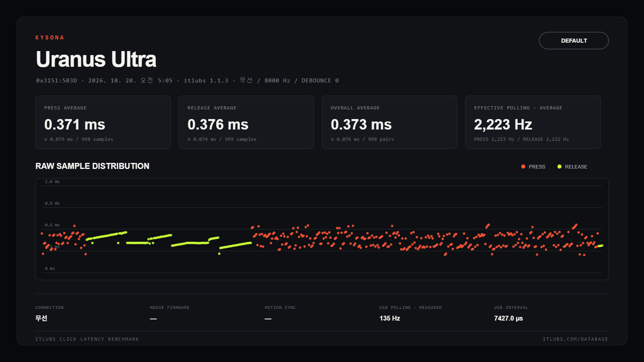The width and height of the screenshot is (644, 362).
Task: Click the MOUSE FIRMWARE label
Action: [169, 308]
